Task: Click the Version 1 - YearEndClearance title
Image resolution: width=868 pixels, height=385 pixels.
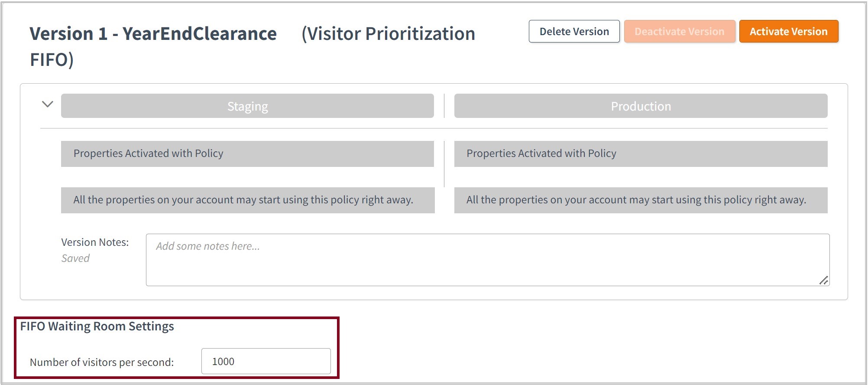Action: tap(153, 34)
